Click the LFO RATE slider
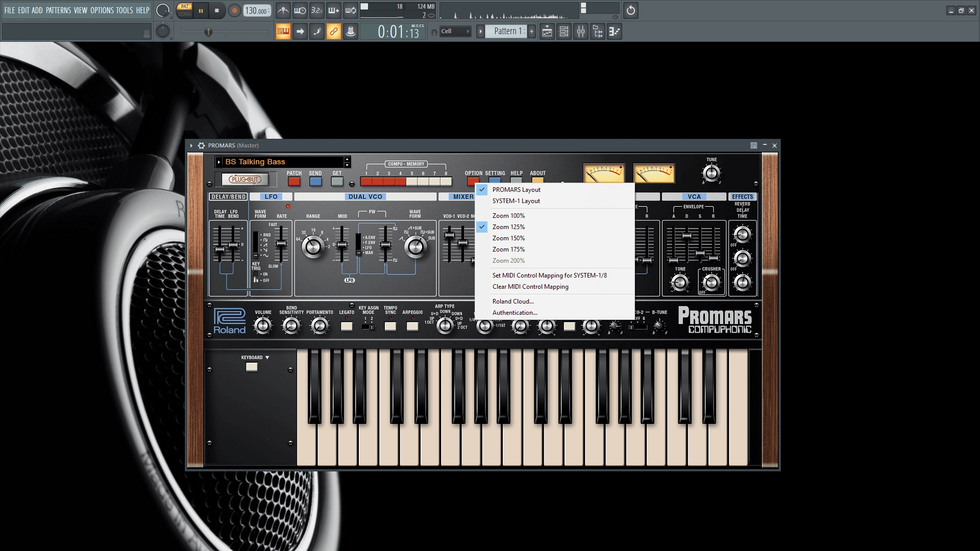Image resolution: width=980 pixels, height=551 pixels. pyautogui.click(x=281, y=244)
